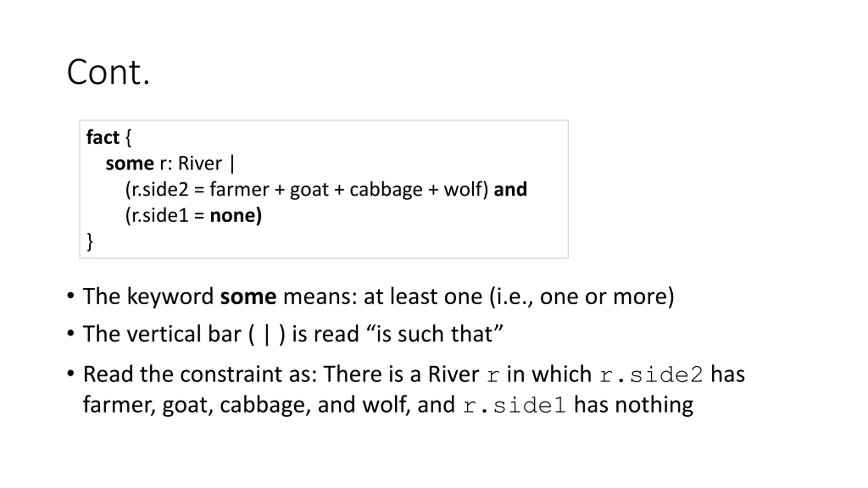
Task: Click 'cabbage' in the code expression
Action: click(x=386, y=190)
